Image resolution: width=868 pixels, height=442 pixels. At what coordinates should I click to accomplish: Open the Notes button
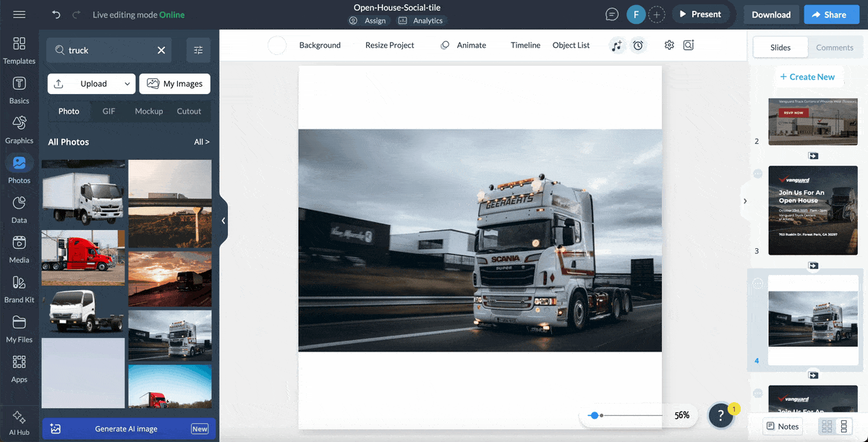783,427
